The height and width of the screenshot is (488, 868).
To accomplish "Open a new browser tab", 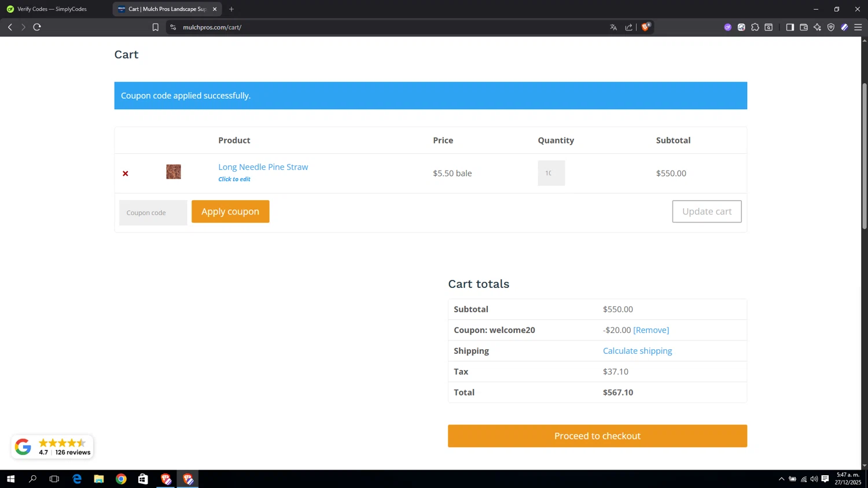I will 231,9.
